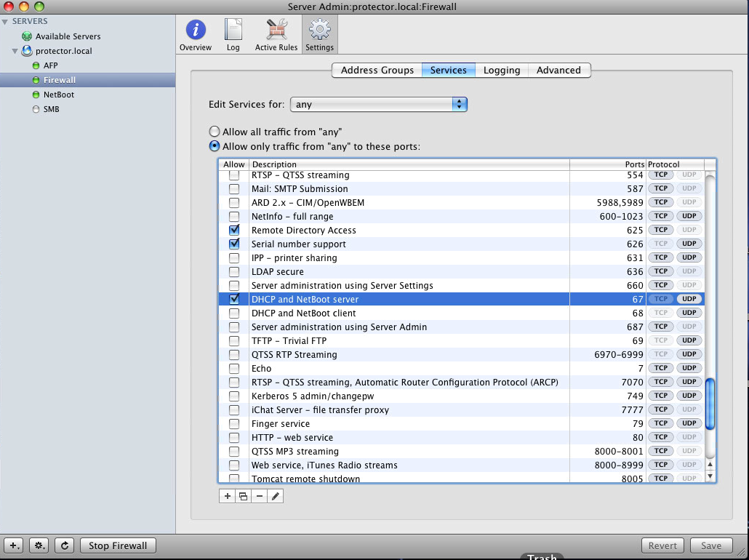
Task: Click the NetBoot green status indicator
Action: (36, 95)
